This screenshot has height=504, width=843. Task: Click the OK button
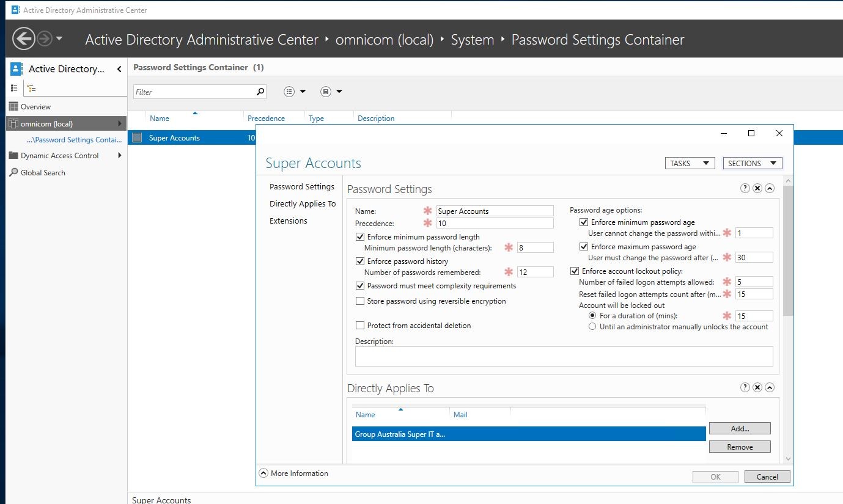715,477
